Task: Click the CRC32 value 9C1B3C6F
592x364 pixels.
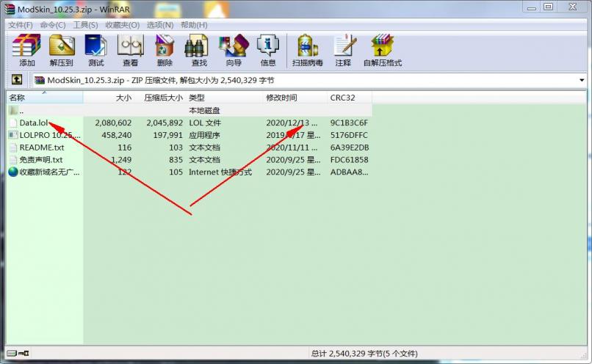Action: (x=349, y=123)
